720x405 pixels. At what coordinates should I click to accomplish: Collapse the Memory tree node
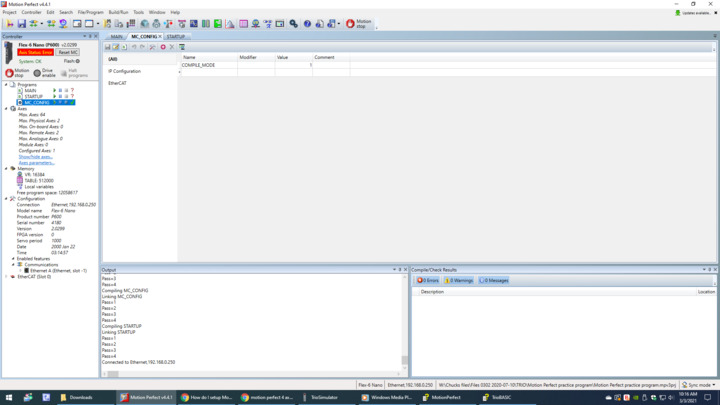point(6,169)
